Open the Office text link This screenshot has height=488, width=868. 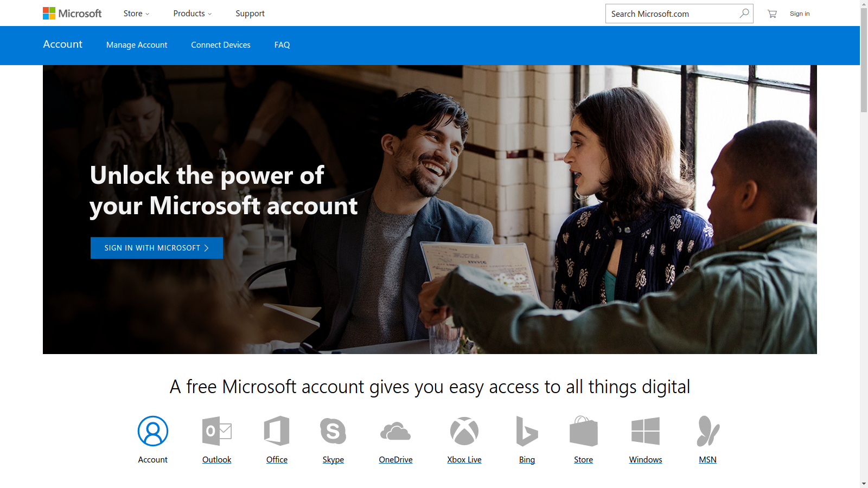click(x=277, y=460)
